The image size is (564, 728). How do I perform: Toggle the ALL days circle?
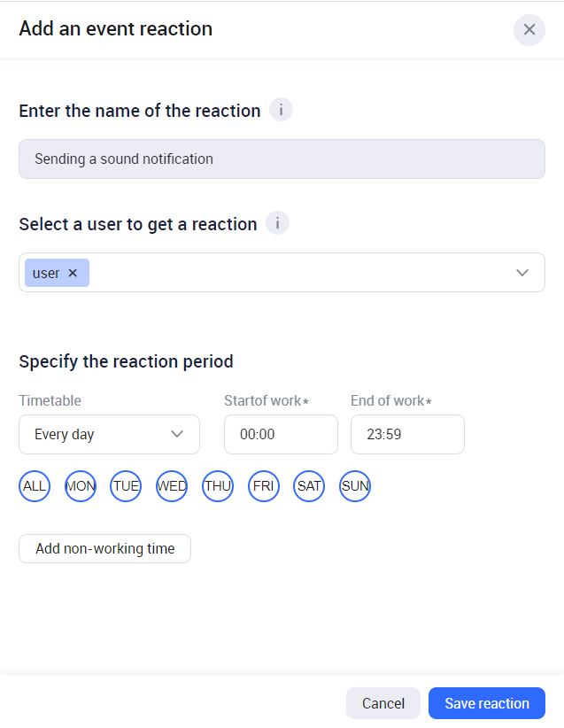pyautogui.click(x=35, y=486)
